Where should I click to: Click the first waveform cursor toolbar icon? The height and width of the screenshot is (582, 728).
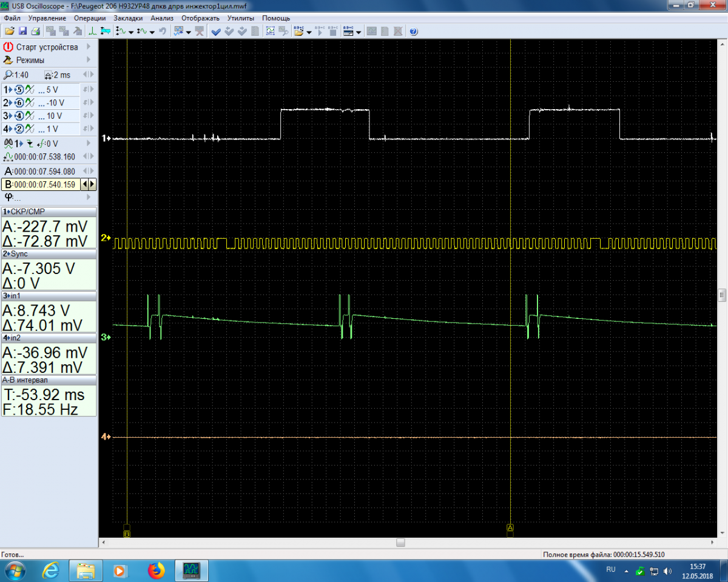[121, 31]
